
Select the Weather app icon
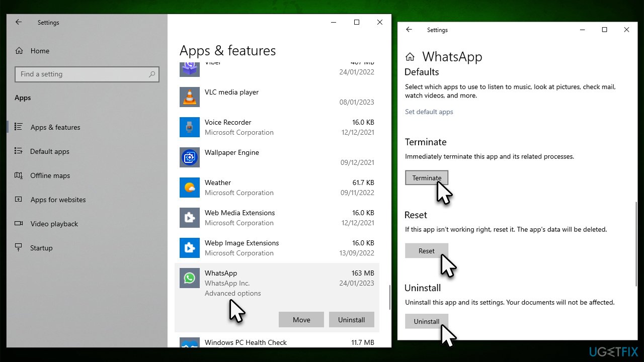coord(190,188)
